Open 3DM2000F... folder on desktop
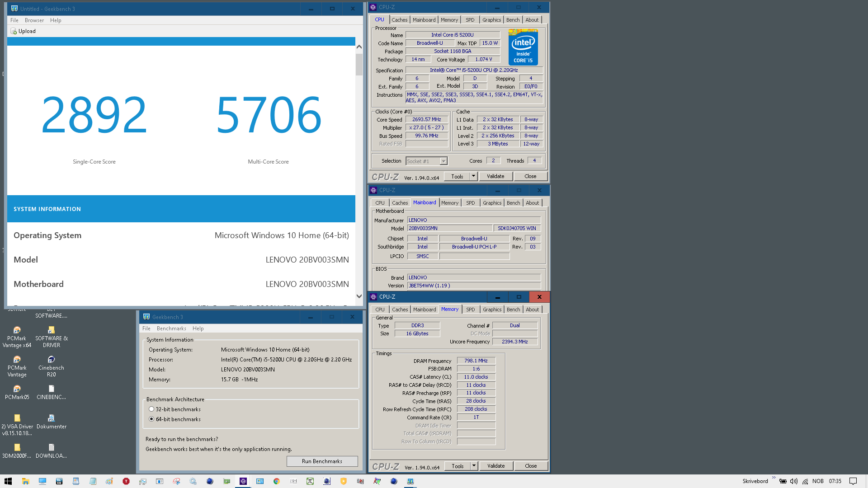The width and height of the screenshot is (868, 488). [x=17, y=451]
